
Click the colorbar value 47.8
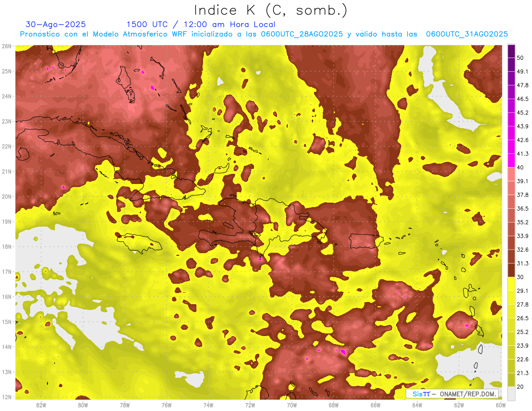523,85
